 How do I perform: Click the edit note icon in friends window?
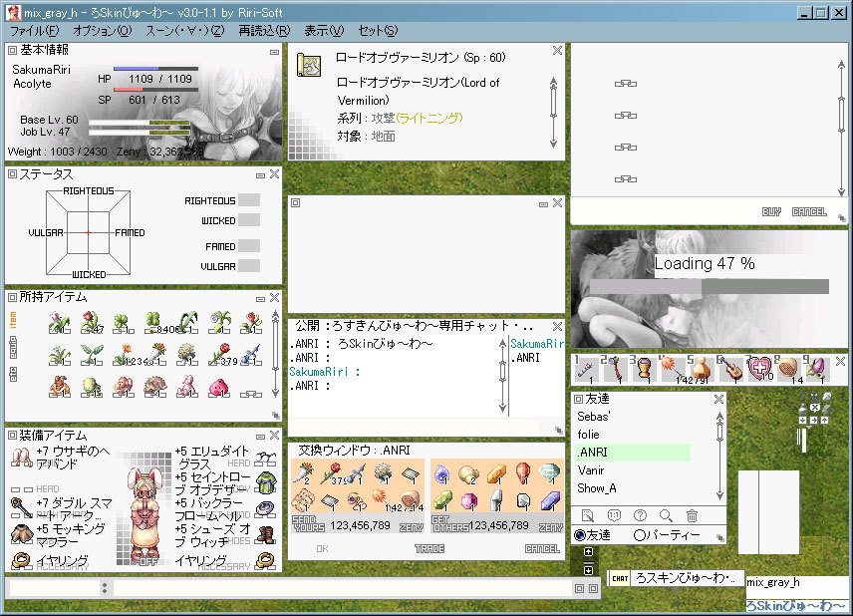[588, 515]
